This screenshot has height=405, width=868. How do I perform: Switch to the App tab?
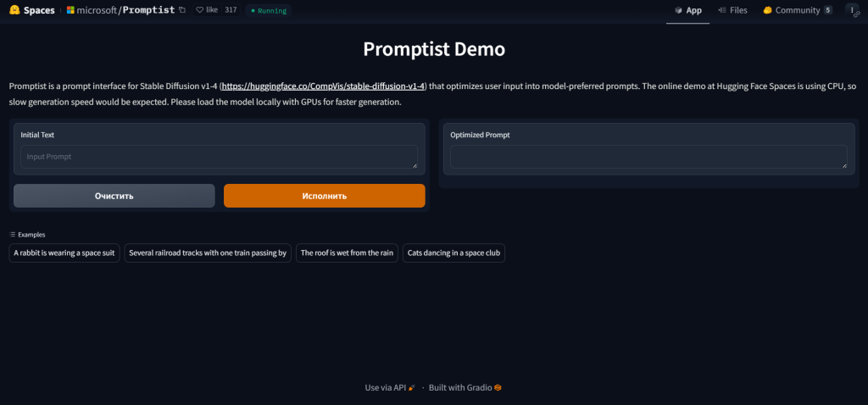687,10
